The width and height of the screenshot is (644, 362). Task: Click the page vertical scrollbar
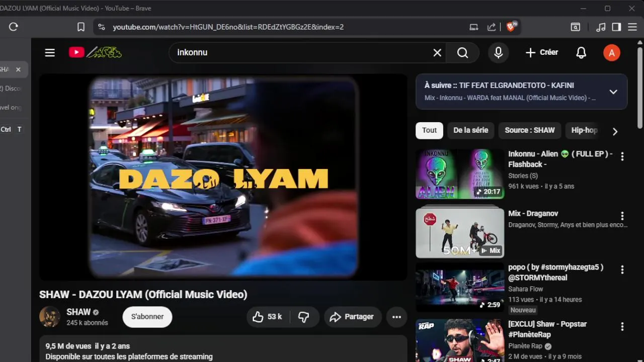pyautogui.click(x=640, y=88)
